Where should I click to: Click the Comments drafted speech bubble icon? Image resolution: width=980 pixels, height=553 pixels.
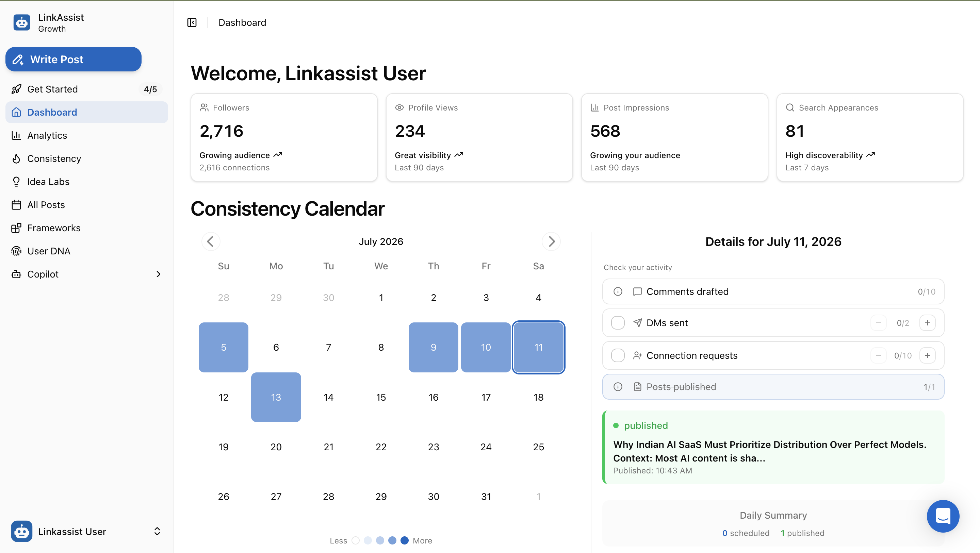click(x=638, y=291)
